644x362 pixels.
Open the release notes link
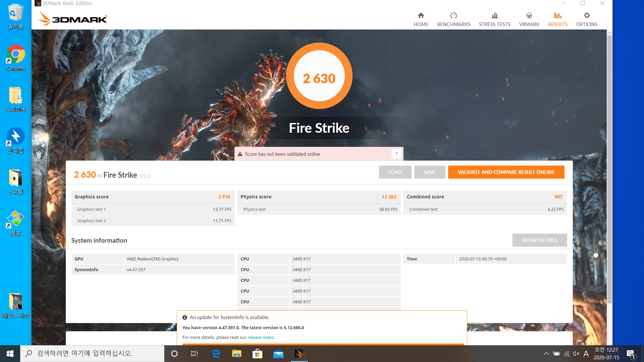pyautogui.click(x=261, y=338)
